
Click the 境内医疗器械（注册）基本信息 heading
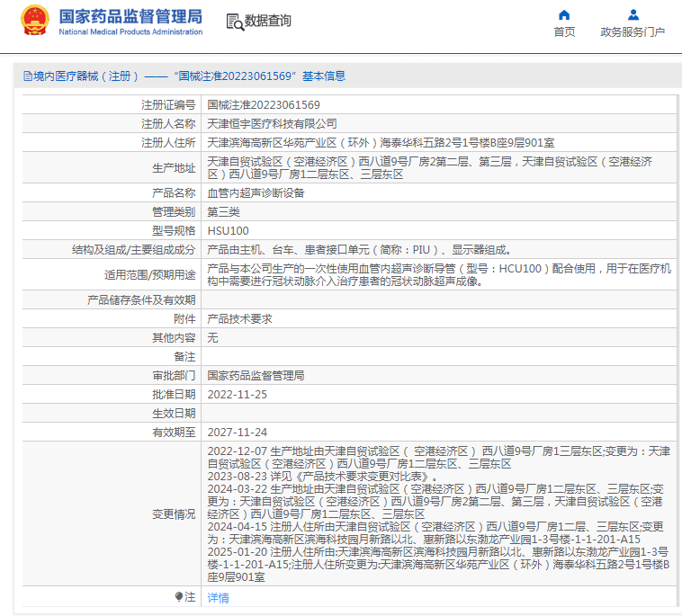[x=189, y=76]
